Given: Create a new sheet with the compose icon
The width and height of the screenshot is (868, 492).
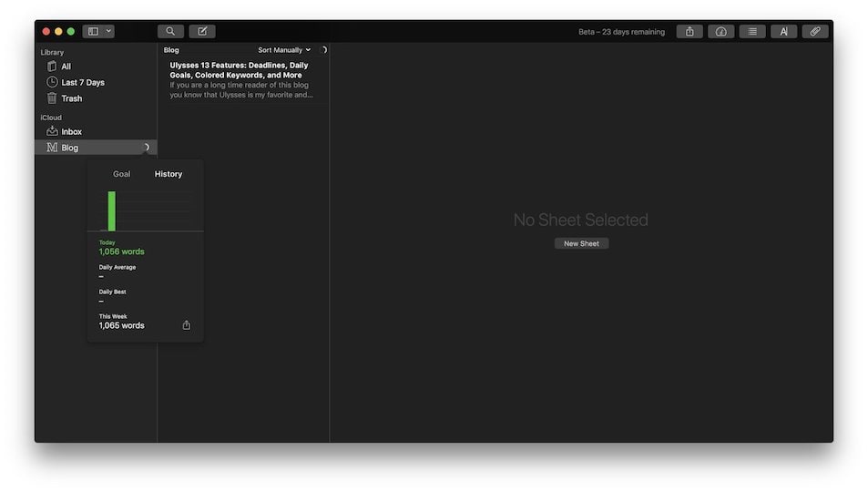Looking at the screenshot, I should click(x=202, y=31).
